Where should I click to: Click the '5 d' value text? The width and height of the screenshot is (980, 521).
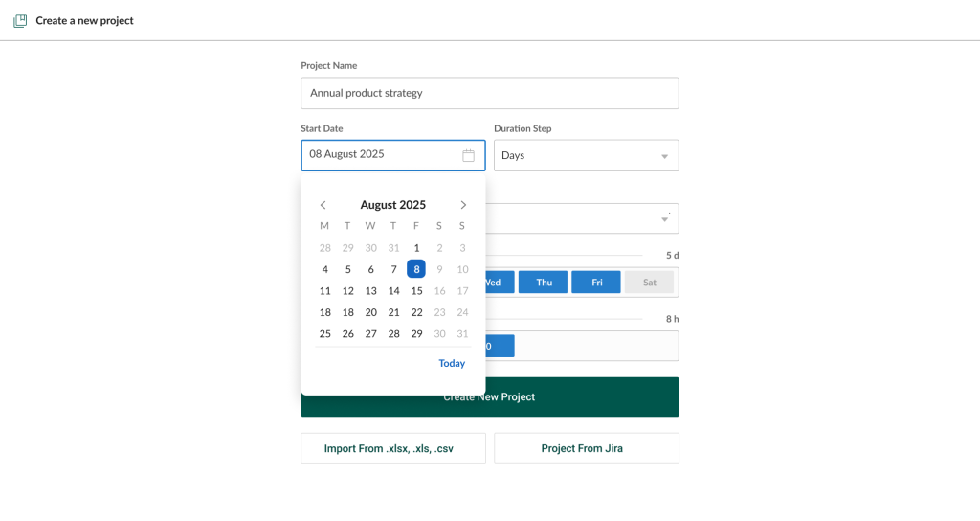coord(673,255)
